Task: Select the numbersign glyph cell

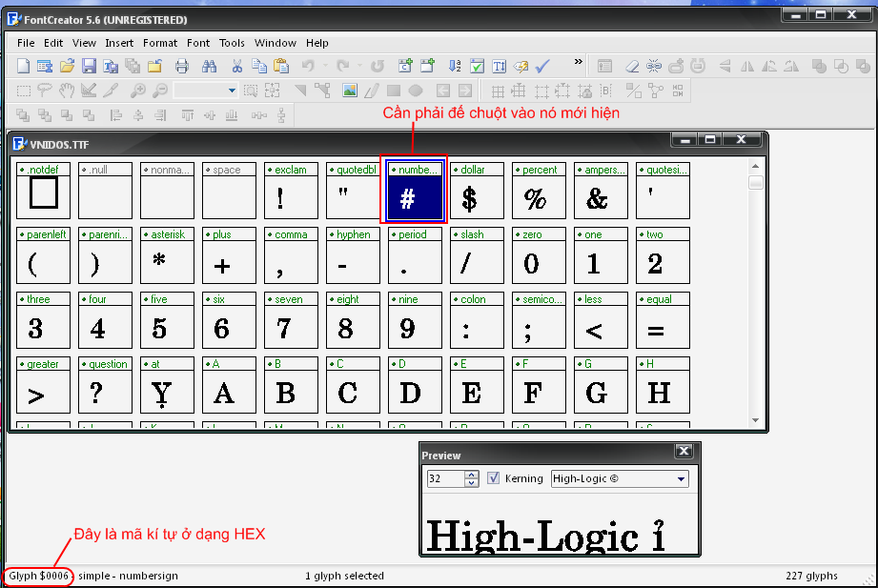Action: (415, 191)
